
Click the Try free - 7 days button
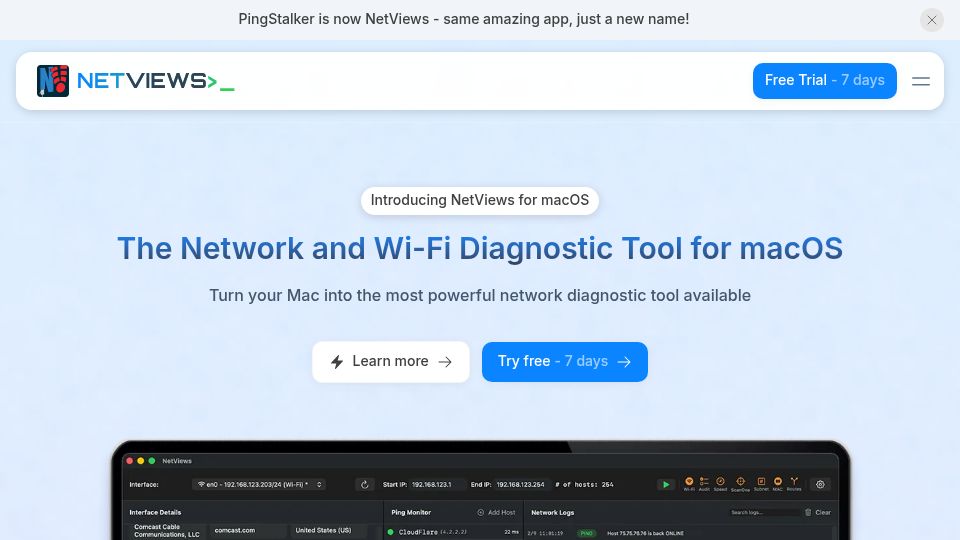[x=564, y=361]
